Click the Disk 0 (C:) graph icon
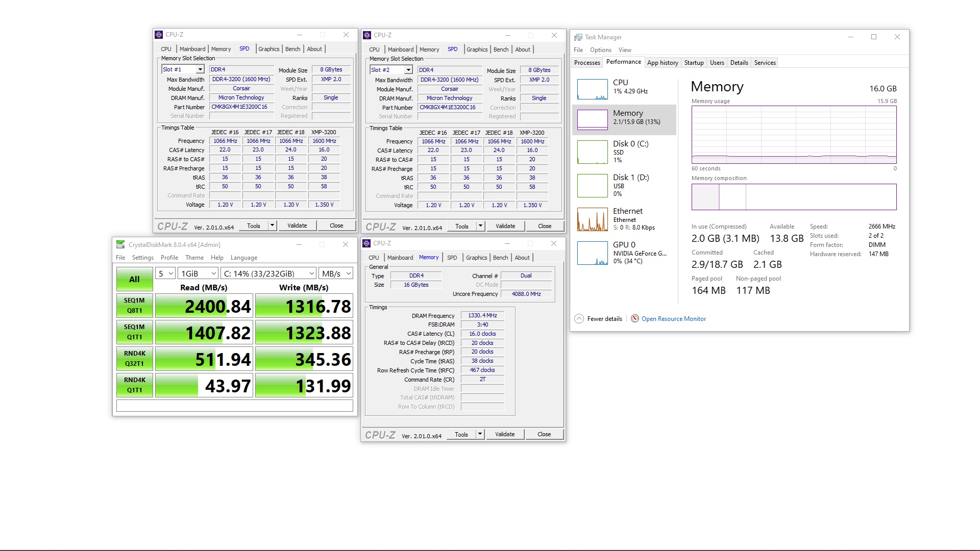Viewport: 980px width, 551px height. point(592,152)
